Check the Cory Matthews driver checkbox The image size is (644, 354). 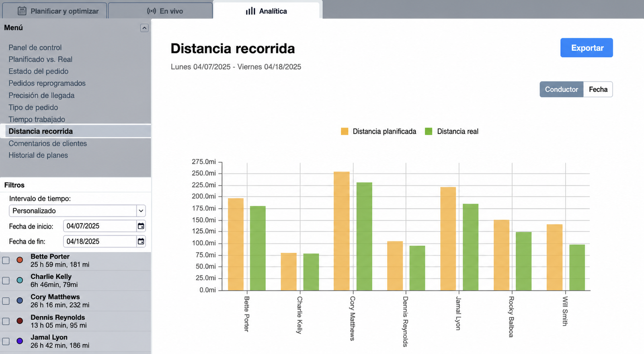pyautogui.click(x=6, y=301)
